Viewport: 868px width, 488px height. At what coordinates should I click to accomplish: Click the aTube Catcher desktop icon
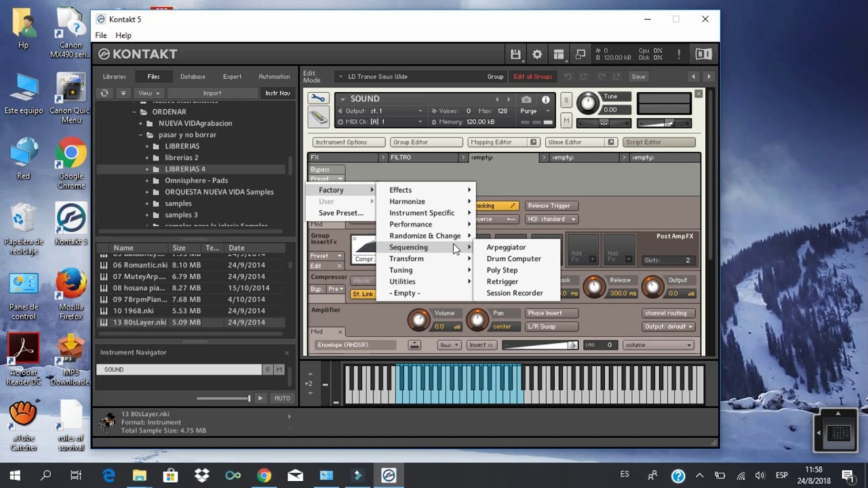(x=24, y=424)
